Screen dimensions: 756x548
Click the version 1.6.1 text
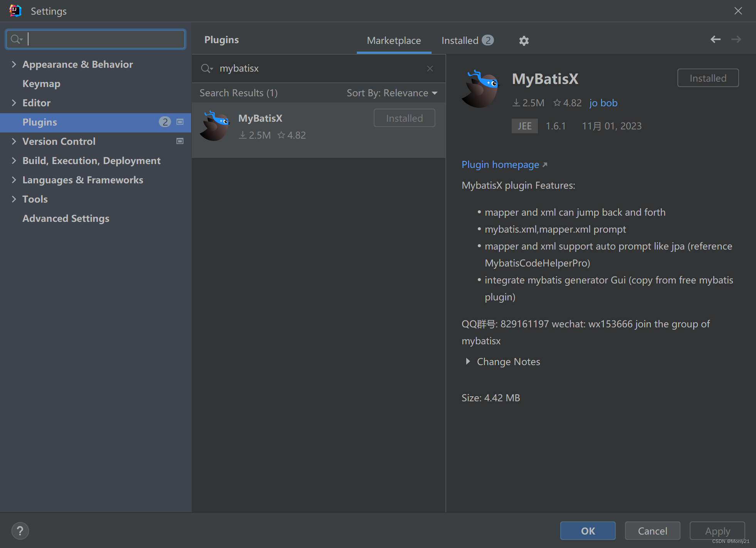click(x=556, y=126)
